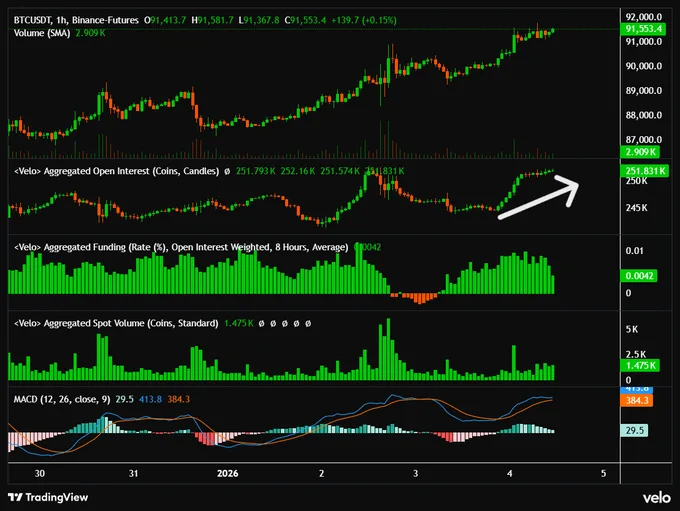This screenshot has width=680, height=511.
Task: Click the 1.475K spot volume axis tag
Action: click(x=640, y=365)
